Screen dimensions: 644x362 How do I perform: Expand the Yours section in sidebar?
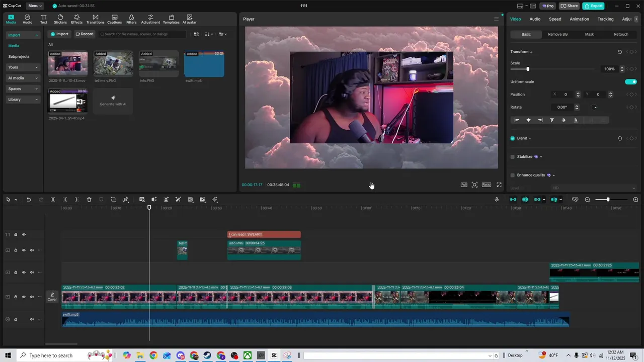tap(23, 67)
